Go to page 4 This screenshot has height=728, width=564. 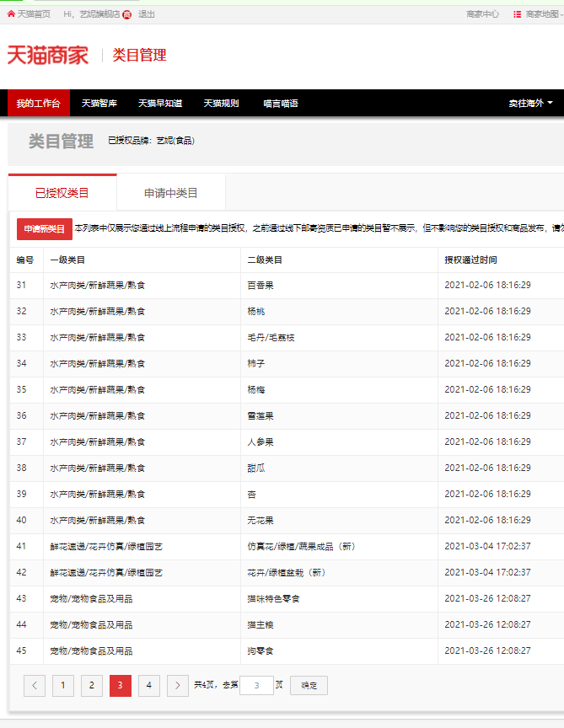(x=149, y=685)
